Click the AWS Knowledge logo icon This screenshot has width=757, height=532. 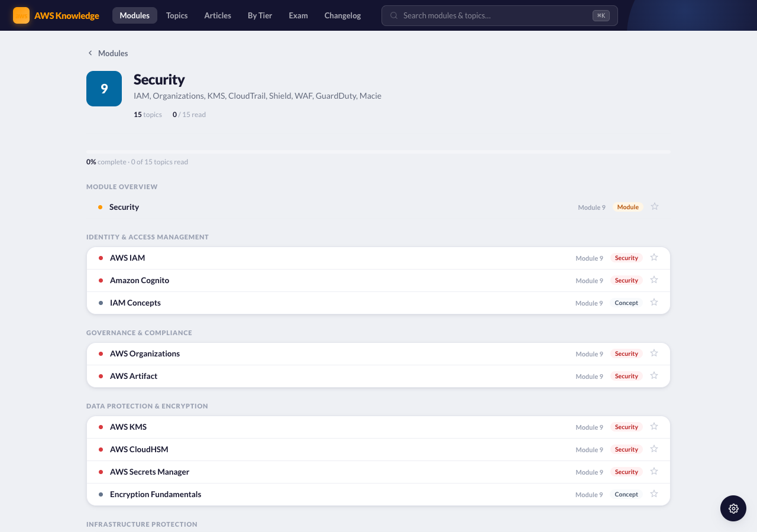21,15
